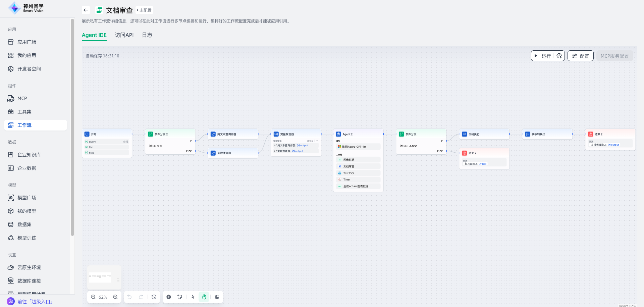
Task: Open run history icon beside 运行
Action: pyautogui.click(x=559, y=56)
